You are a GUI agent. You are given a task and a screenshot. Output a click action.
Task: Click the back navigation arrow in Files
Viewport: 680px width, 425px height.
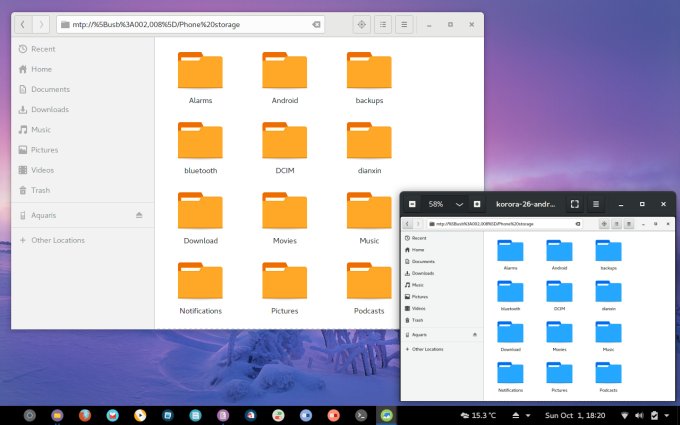click(23, 24)
